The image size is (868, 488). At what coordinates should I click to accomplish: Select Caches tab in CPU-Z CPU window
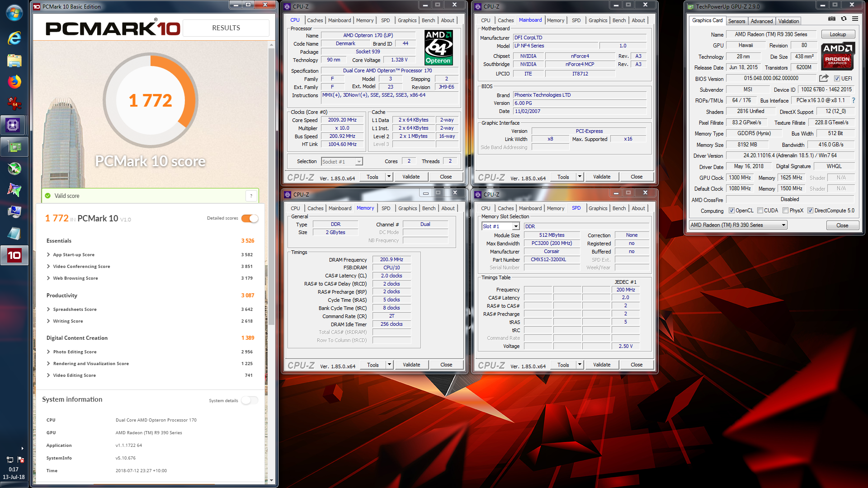tap(315, 20)
